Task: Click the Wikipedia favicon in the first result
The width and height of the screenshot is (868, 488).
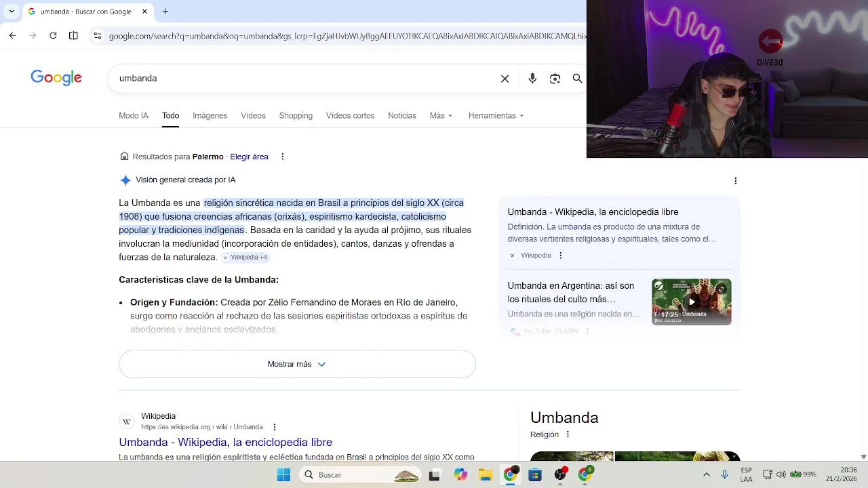Action: click(x=126, y=422)
